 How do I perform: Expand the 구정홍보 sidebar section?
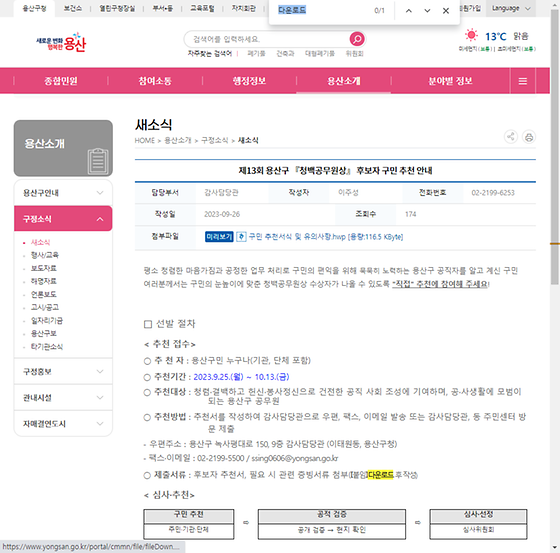coord(63,372)
